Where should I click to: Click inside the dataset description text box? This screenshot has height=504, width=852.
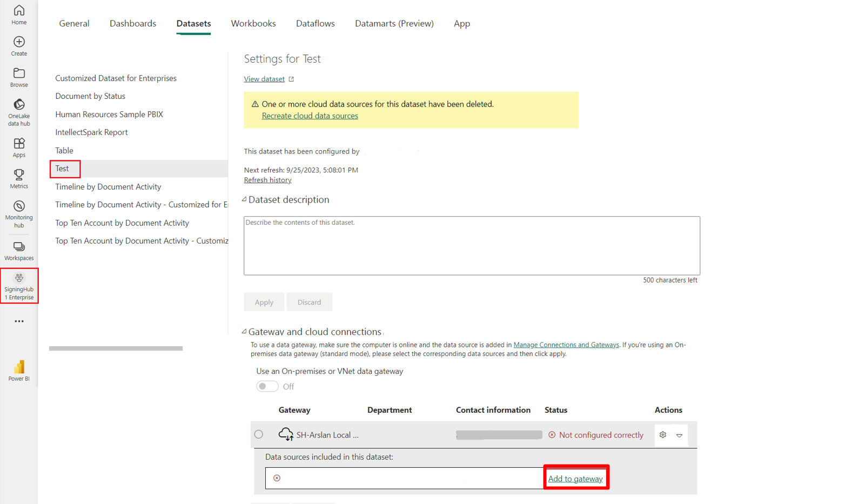[472, 246]
